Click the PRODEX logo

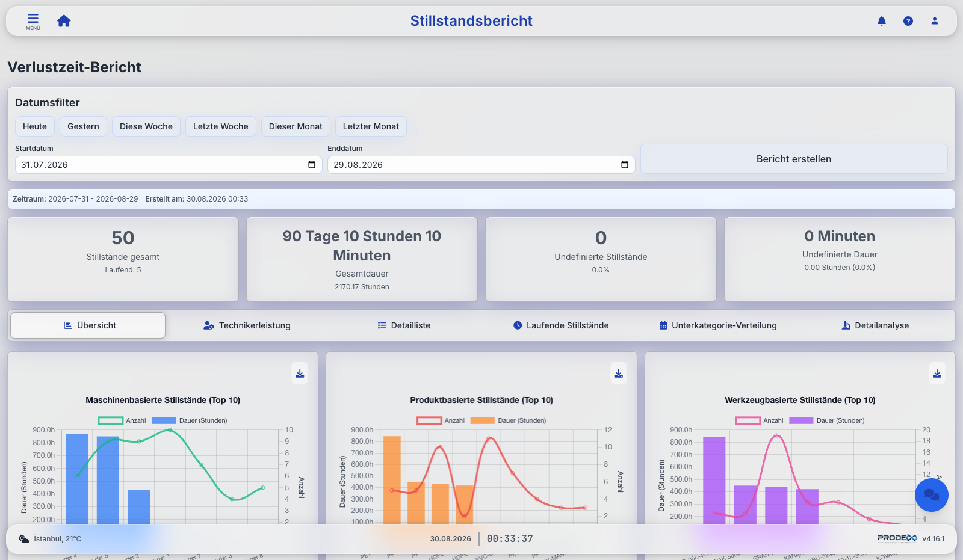point(897,538)
